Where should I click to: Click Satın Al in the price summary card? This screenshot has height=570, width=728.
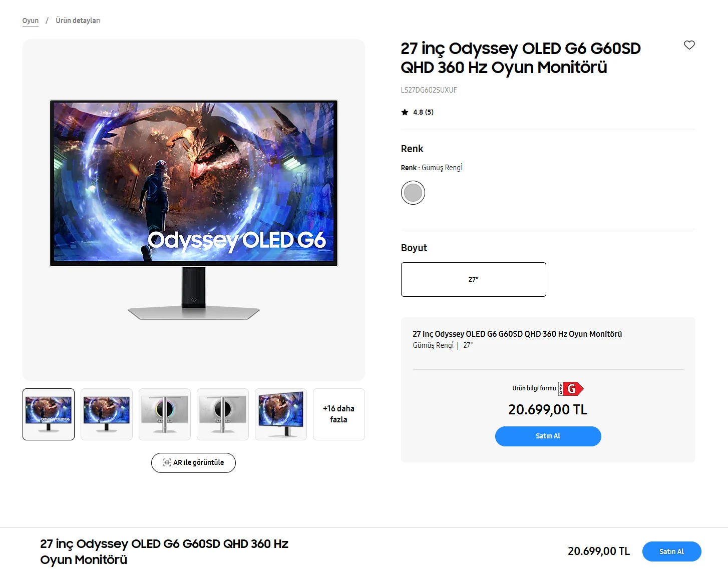[548, 436]
